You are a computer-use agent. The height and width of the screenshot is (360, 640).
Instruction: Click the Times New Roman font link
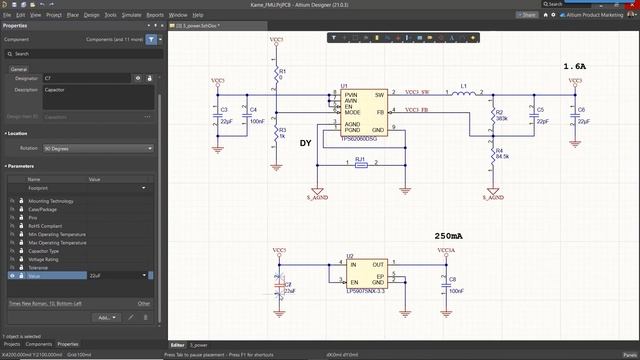click(45, 303)
